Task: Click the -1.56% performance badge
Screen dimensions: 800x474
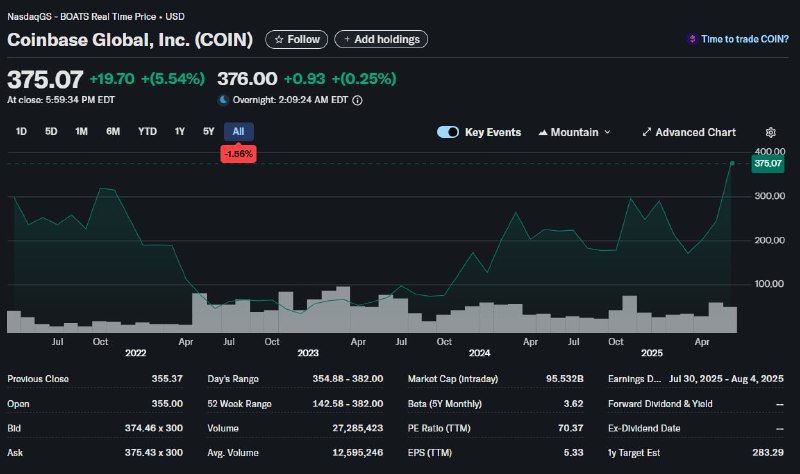Action: pos(238,154)
